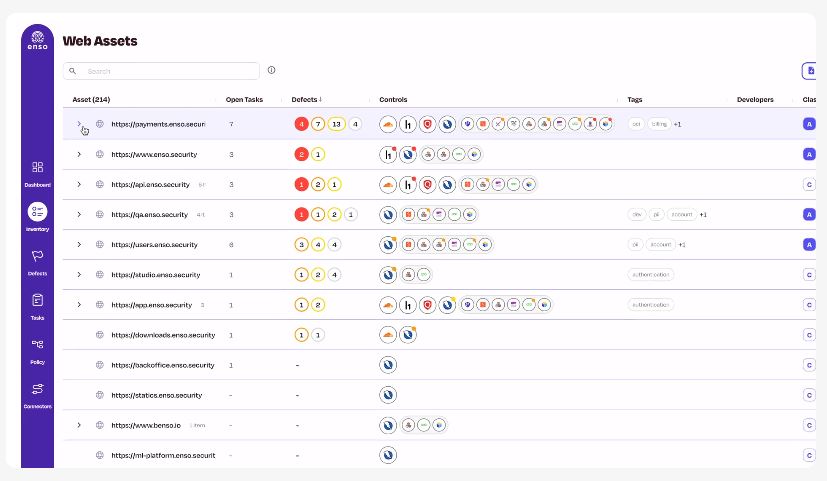Click HackerOne control icon in www.enso.security row
This screenshot has height=481, width=827.
click(388, 154)
